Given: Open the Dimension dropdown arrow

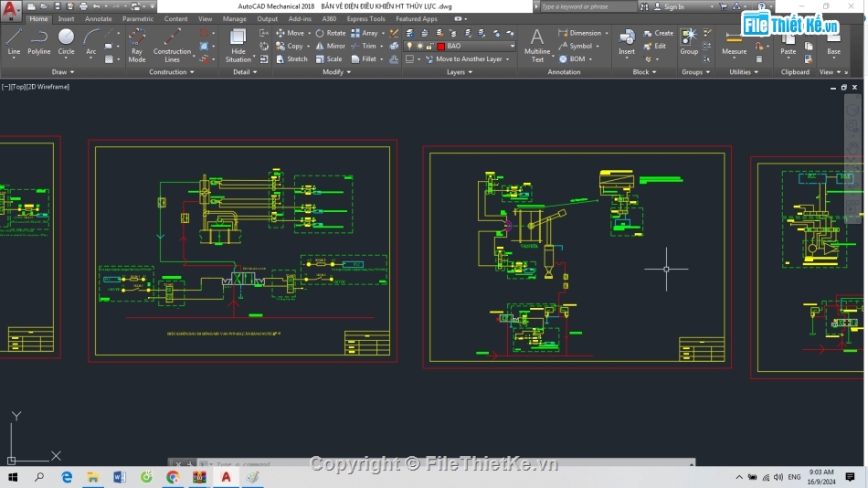Looking at the screenshot, I should [x=607, y=33].
